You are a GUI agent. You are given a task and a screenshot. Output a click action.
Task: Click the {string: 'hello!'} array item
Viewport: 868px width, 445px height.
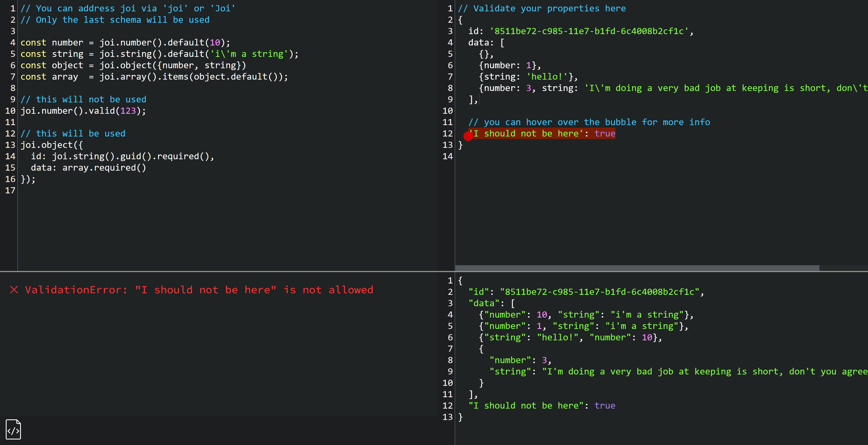(528, 77)
